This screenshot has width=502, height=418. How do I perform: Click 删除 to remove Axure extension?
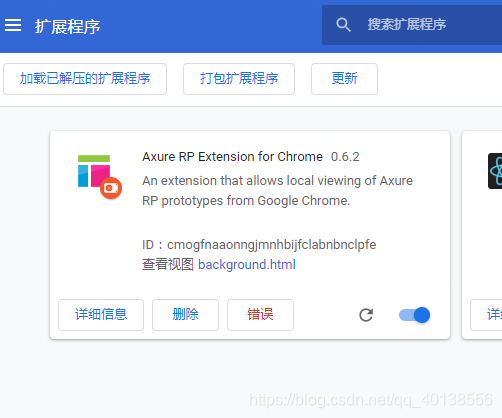[185, 315]
